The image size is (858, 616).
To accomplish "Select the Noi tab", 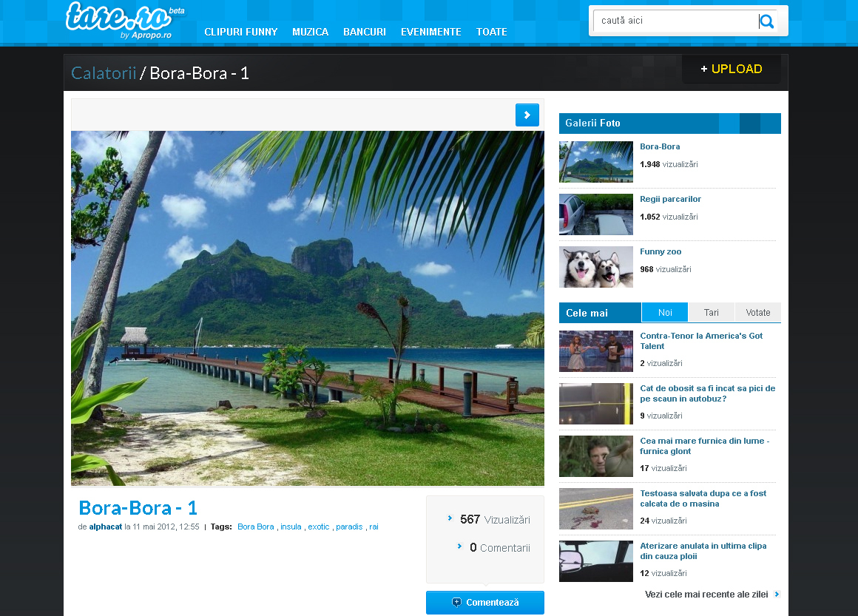I will [x=664, y=313].
